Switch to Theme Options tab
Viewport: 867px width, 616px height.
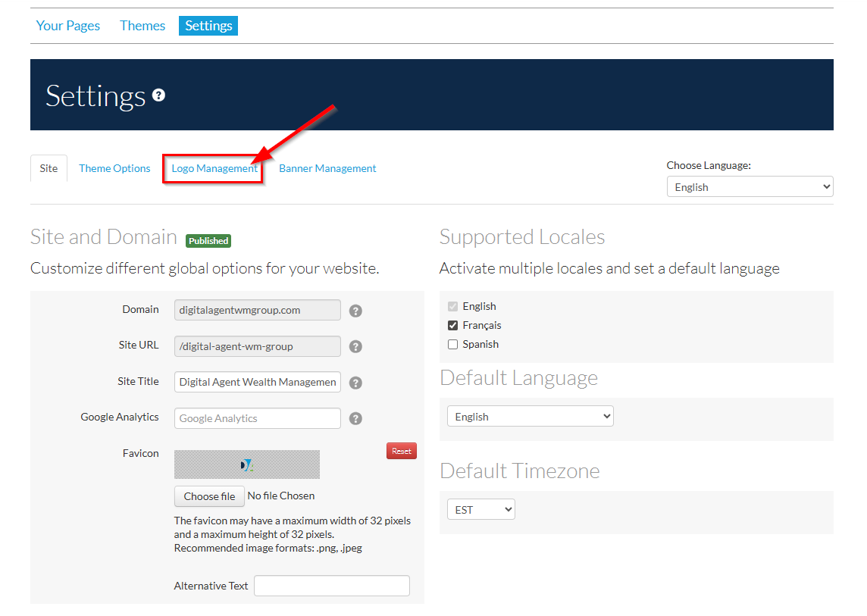coord(114,168)
